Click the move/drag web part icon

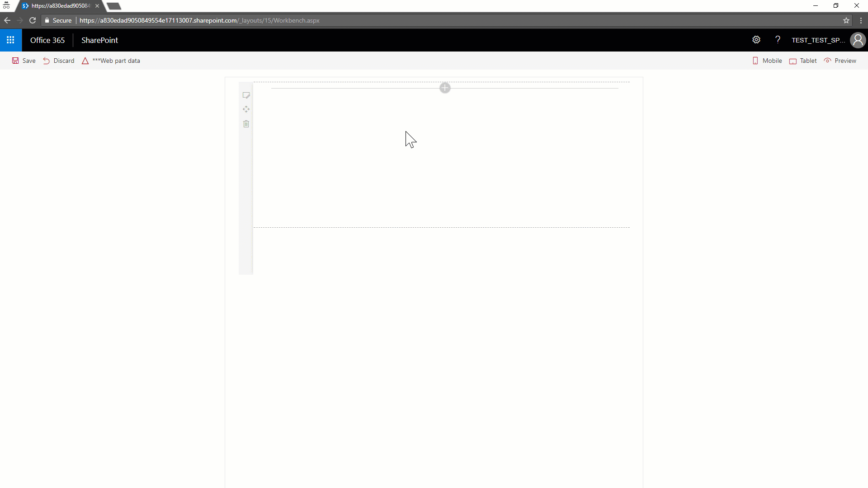pyautogui.click(x=245, y=109)
